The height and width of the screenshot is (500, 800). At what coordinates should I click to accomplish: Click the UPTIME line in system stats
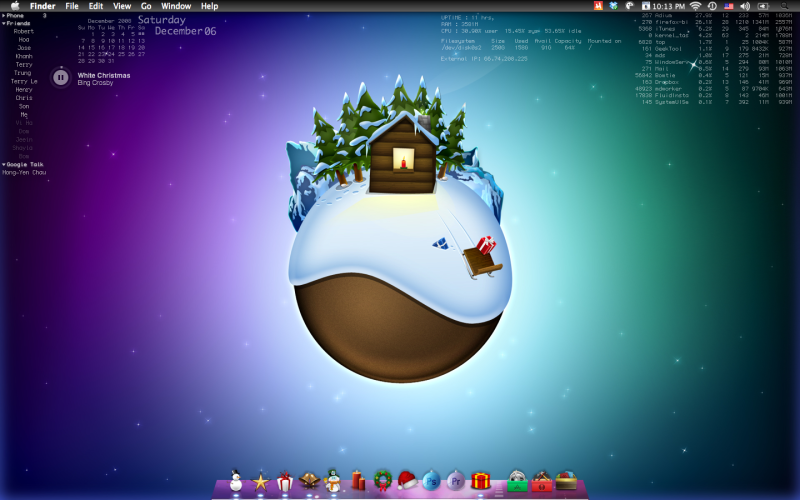click(x=467, y=17)
